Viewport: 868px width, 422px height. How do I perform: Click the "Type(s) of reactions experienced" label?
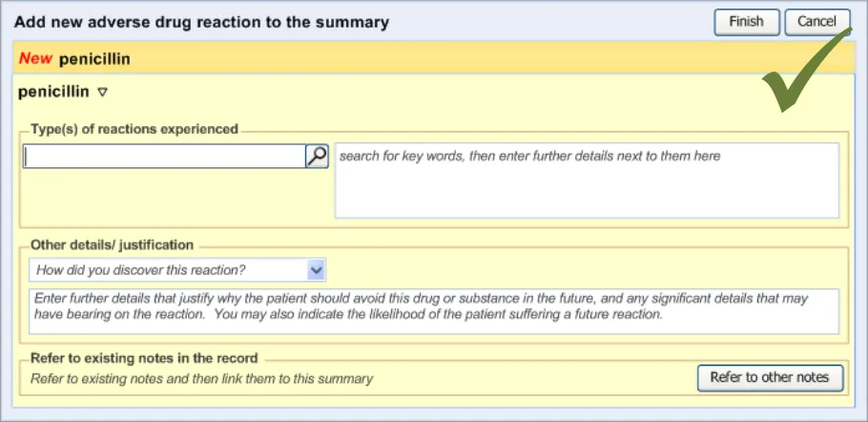pos(134,129)
